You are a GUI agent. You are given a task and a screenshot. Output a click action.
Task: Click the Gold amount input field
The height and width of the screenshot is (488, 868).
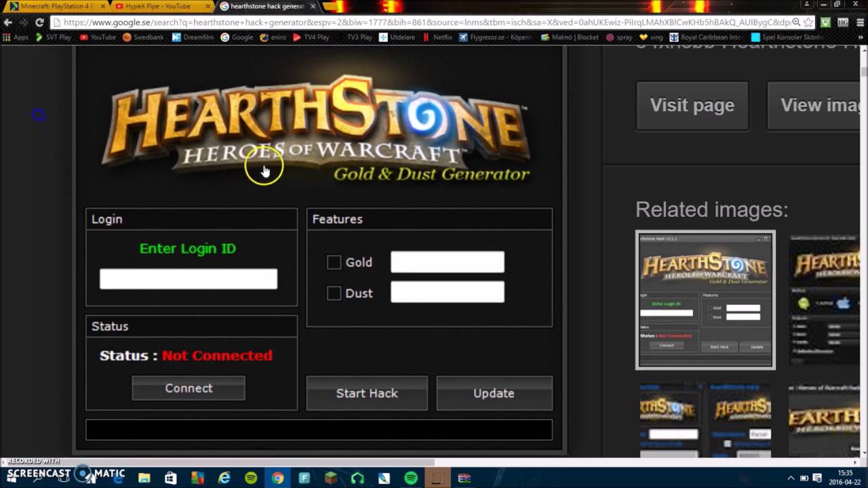click(448, 262)
